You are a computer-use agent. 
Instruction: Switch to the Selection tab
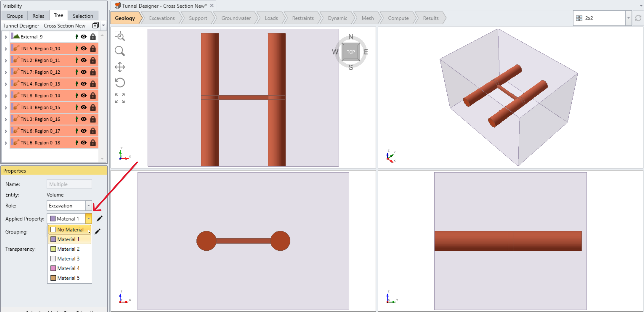pyautogui.click(x=83, y=16)
